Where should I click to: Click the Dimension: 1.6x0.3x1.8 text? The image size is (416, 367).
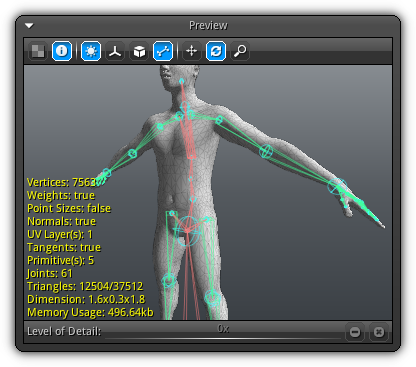86,299
